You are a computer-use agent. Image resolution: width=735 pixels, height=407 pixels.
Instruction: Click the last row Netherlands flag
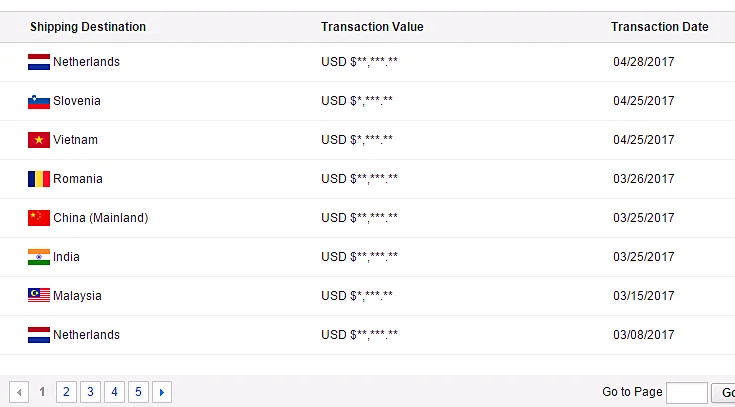[x=39, y=335]
